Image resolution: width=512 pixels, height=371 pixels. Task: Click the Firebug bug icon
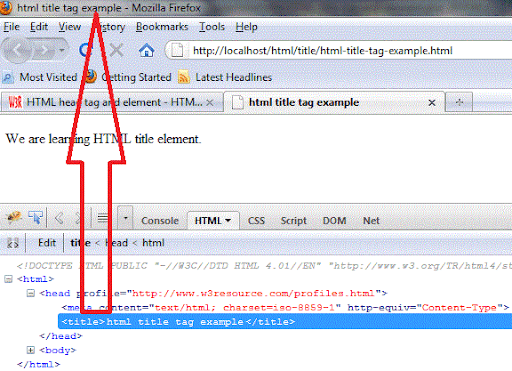point(14,218)
